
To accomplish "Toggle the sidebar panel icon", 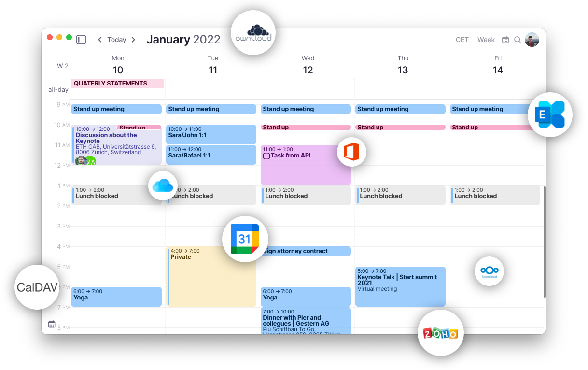I will tap(81, 40).
